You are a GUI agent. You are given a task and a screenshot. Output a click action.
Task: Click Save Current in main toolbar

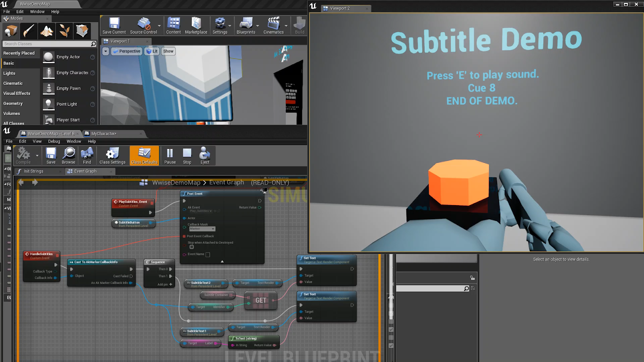(x=114, y=26)
